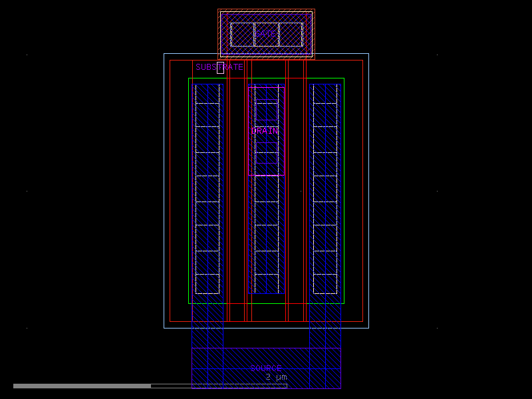Select the bottom contact of right source column
The width and height of the screenshot is (532, 399).
coord(325,284)
